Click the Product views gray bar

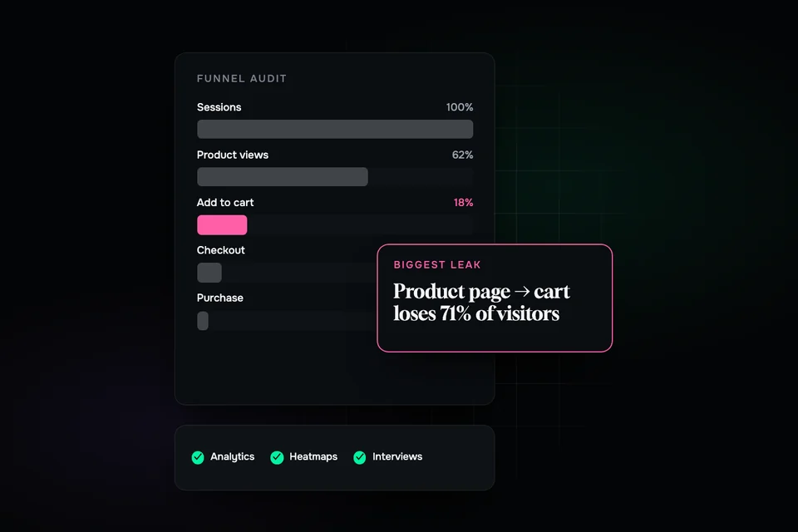pyautogui.click(x=283, y=177)
